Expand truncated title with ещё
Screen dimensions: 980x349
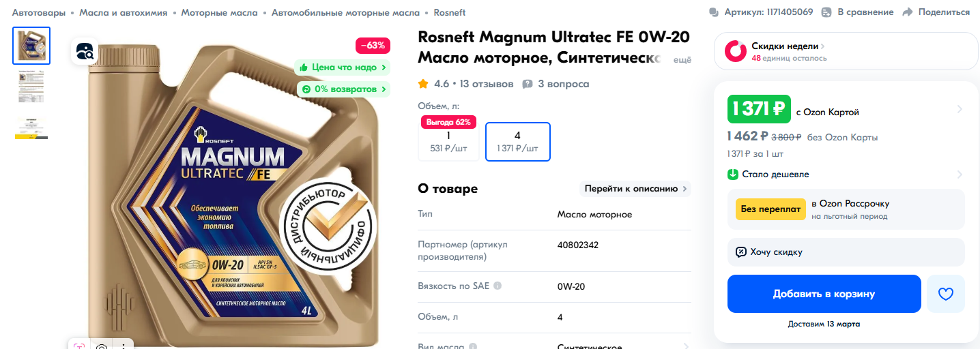click(682, 60)
